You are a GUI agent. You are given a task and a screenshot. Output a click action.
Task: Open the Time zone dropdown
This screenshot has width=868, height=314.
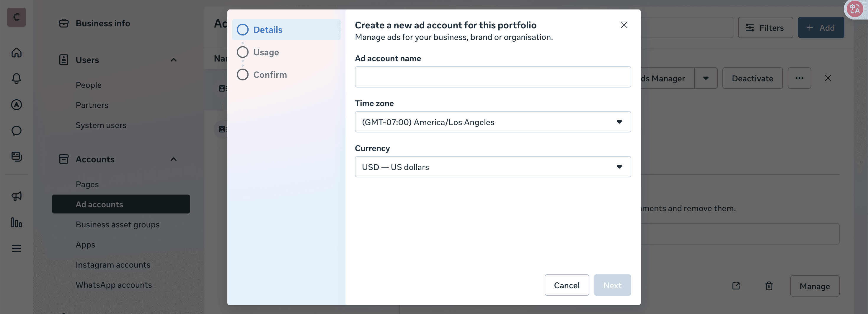point(493,122)
